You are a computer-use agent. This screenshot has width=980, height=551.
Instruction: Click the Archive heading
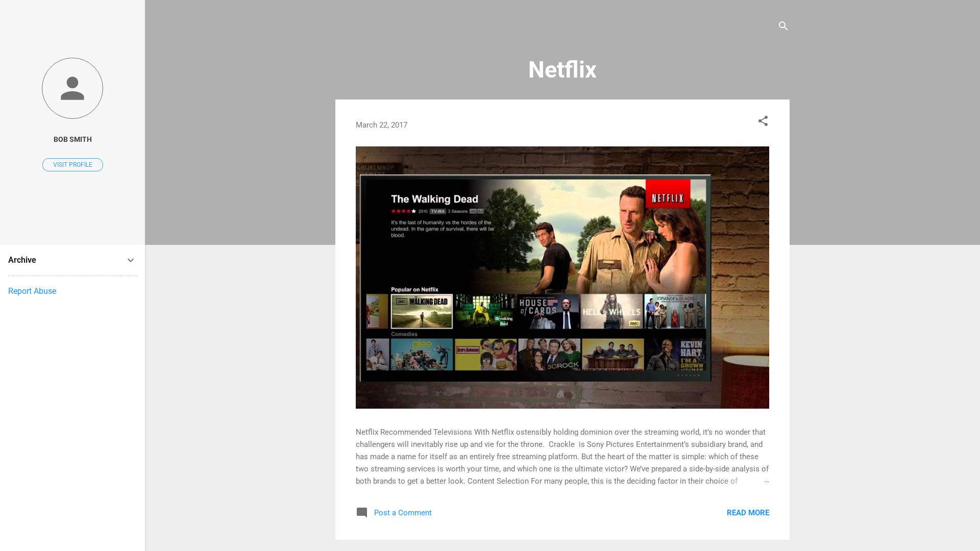pyautogui.click(x=22, y=260)
